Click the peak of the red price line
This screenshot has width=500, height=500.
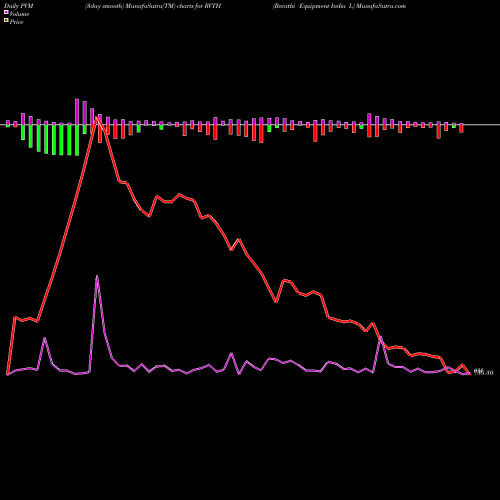(x=97, y=117)
